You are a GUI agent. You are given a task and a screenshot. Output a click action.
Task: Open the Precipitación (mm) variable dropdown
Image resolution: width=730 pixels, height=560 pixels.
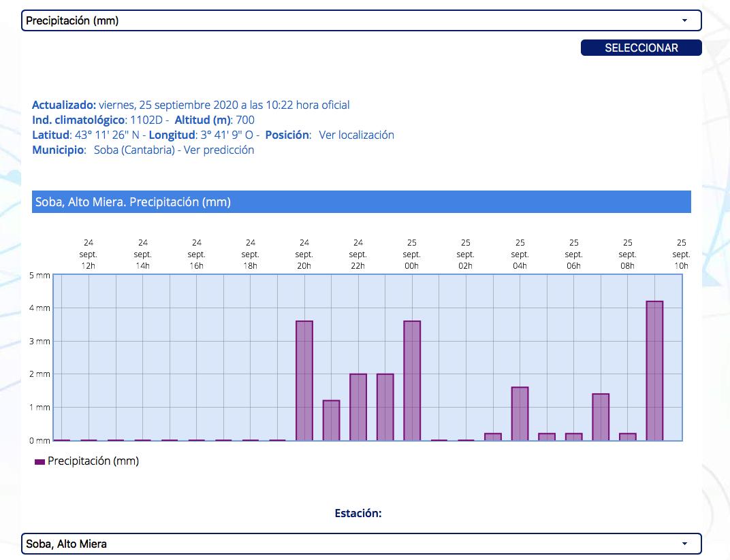pyautogui.click(x=362, y=20)
